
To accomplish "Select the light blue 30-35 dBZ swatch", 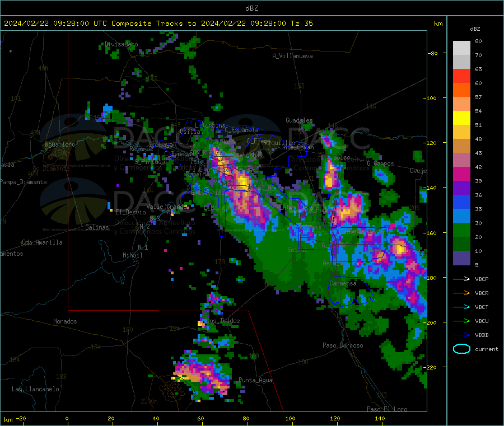I will tap(461, 216).
